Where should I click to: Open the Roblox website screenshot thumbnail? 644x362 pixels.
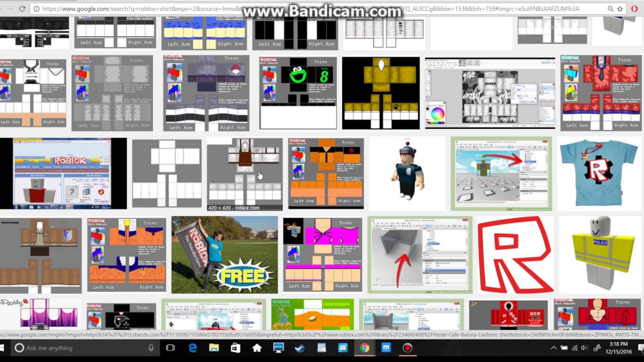coord(63,173)
